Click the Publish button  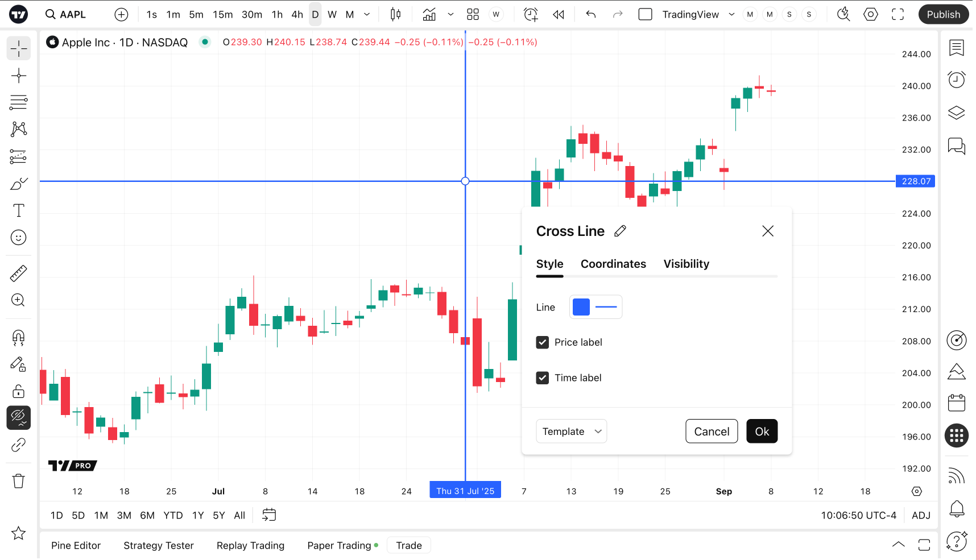point(944,15)
